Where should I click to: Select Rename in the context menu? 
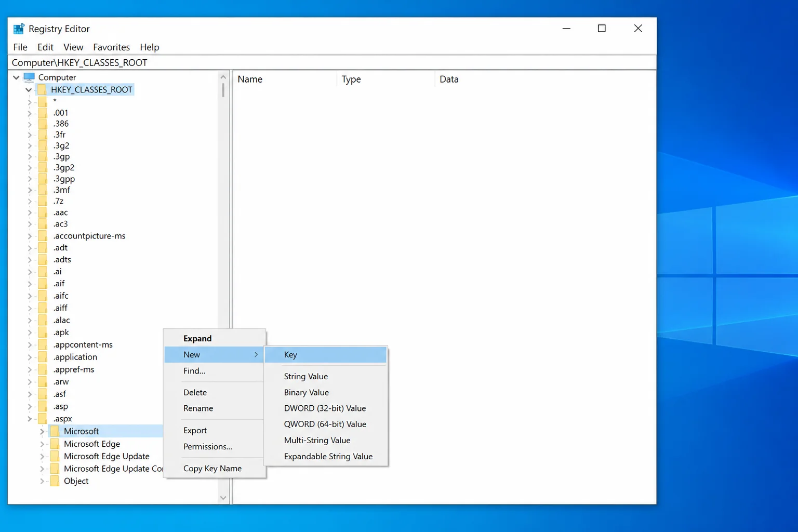[215, 408]
